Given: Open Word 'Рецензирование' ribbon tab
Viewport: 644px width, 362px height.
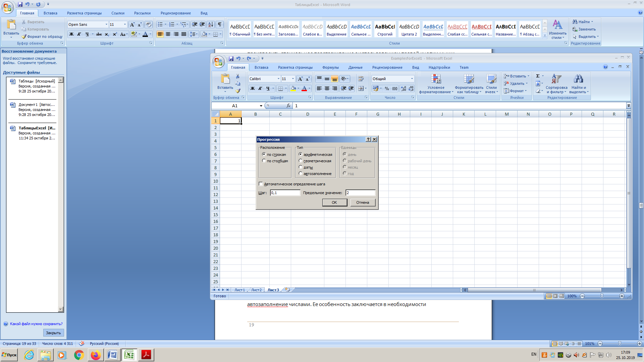Looking at the screenshot, I should pyautogui.click(x=176, y=13).
